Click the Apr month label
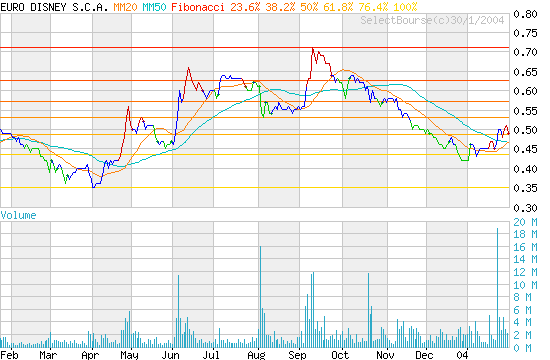 [x=90, y=355]
